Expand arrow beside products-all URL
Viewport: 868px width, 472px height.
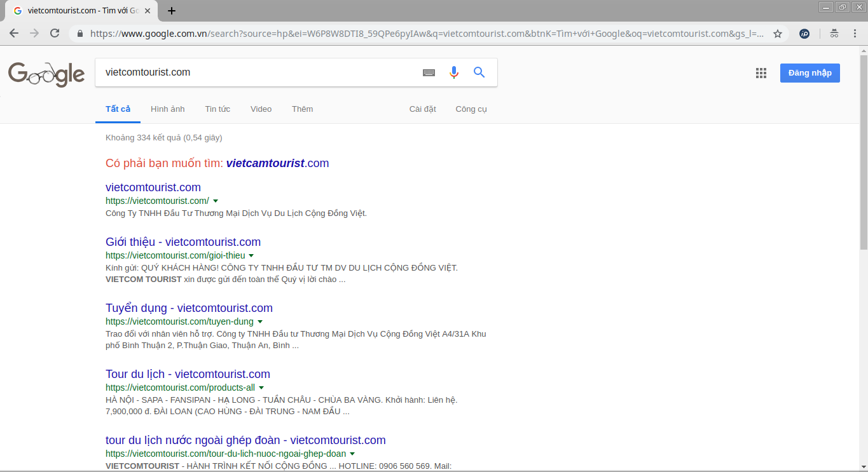tap(261, 388)
